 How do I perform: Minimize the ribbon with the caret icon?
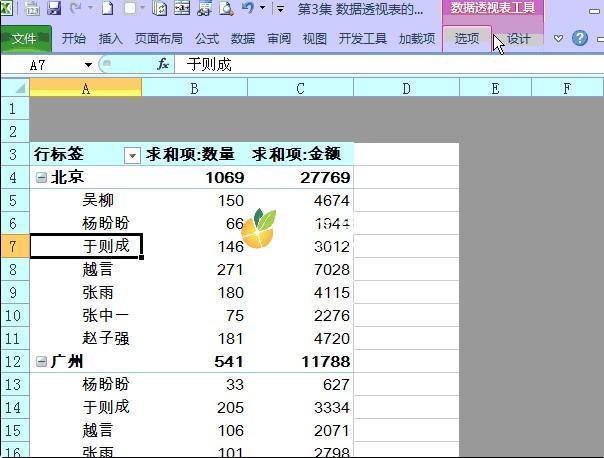click(x=559, y=39)
